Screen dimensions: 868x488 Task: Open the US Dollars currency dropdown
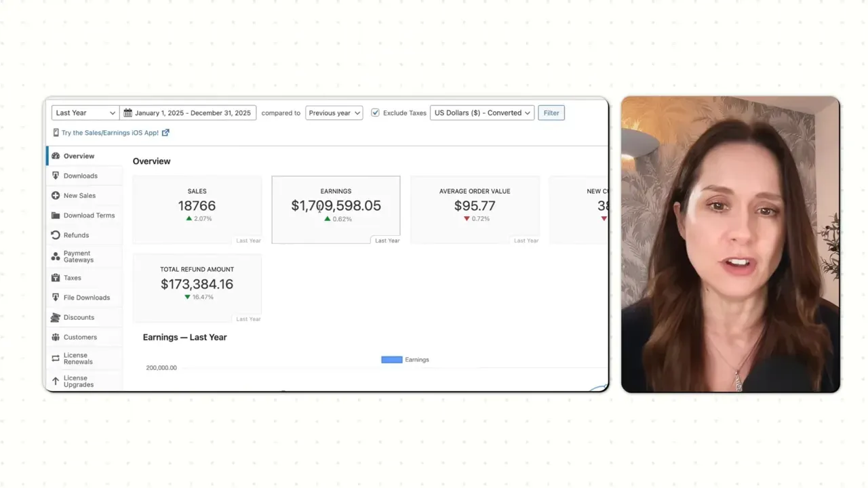pyautogui.click(x=481, y=113)
